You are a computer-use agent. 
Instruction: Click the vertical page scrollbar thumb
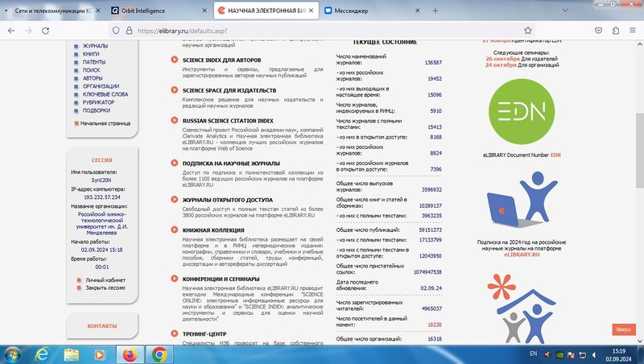click(639, 150)
